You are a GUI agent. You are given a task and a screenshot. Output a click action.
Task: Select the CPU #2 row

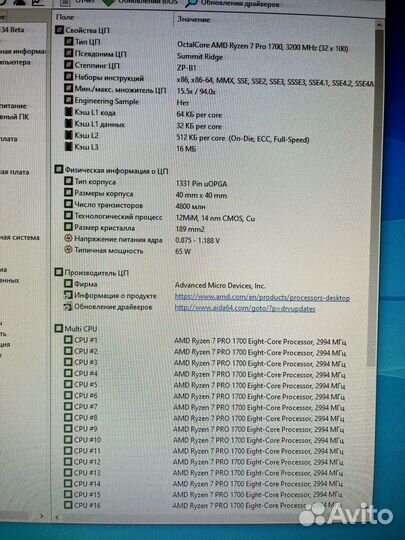pos(205,352)
